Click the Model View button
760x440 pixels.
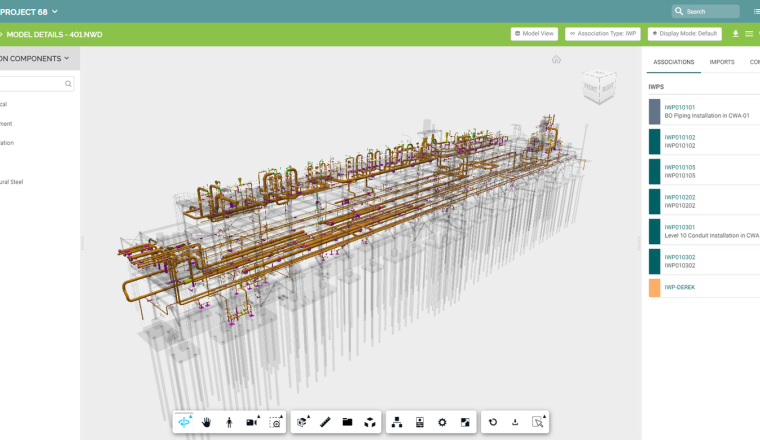click(x=534, y=34)
